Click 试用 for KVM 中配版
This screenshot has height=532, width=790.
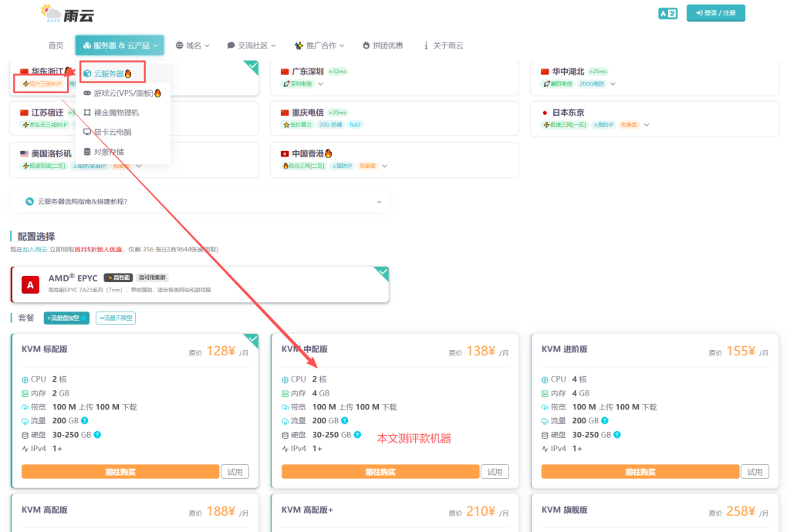tap(495, 472)
